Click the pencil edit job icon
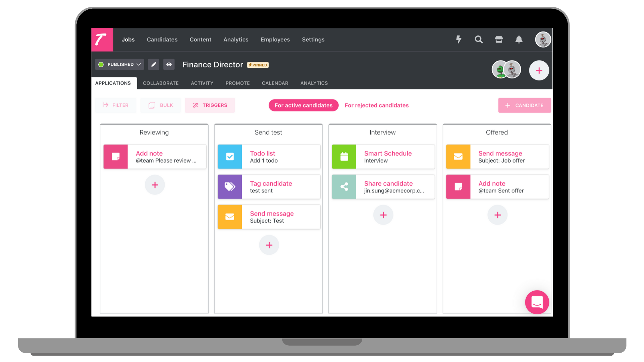Image resolution: width=644 pixels, height=362 pixels. coord(154,64)
